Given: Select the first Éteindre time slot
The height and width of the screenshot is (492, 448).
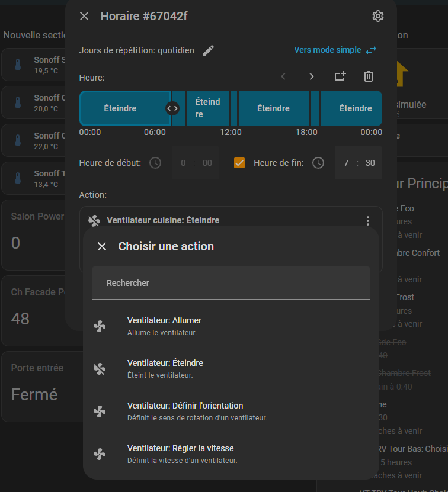Looking at the screenshot, I should point(121,108).
